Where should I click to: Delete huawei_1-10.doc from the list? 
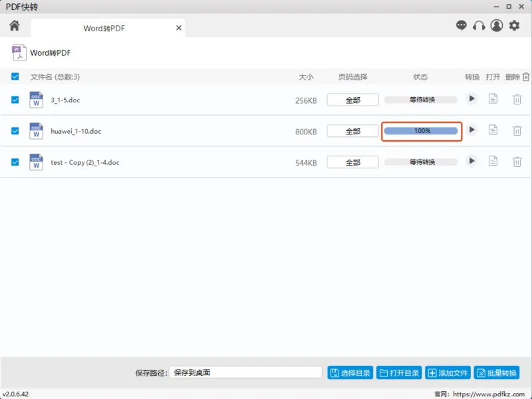coord(517,130)
